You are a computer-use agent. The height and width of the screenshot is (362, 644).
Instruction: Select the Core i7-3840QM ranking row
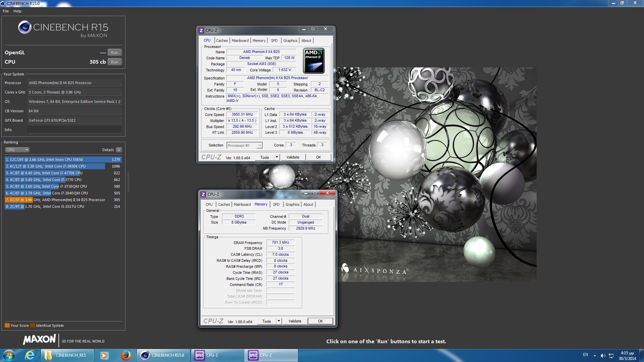tap(63, 193)
